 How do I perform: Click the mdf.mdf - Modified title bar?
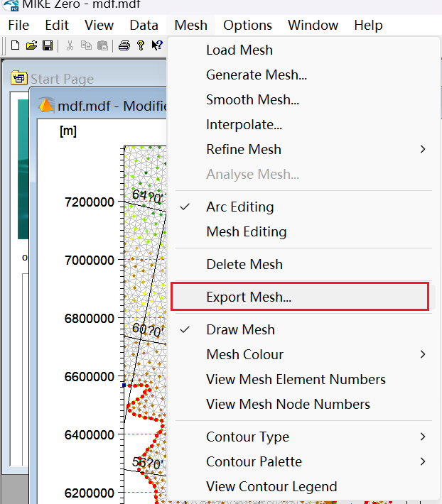point(112,106)
